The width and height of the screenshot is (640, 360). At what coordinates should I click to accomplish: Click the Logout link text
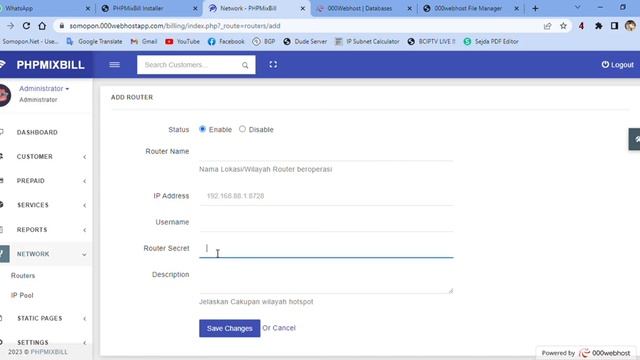click(x=622, y=65)
